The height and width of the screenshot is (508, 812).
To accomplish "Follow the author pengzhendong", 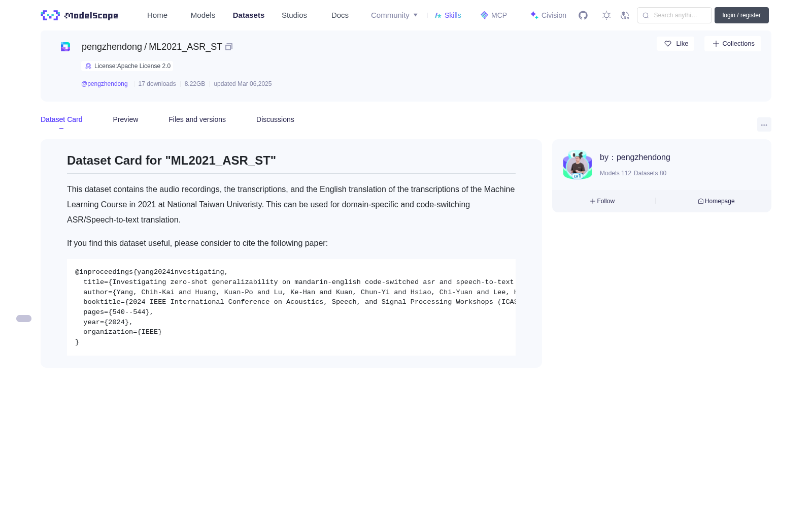I will [602, 201].
